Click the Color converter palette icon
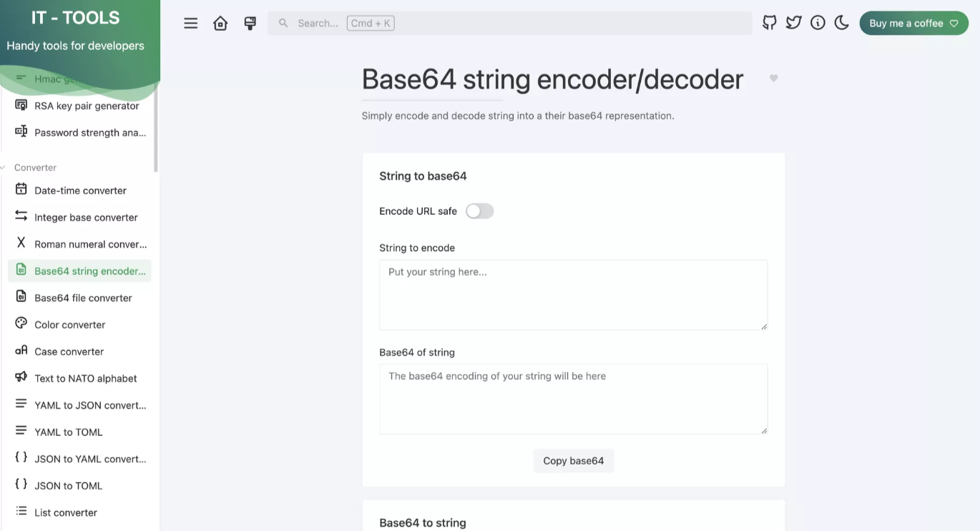Screen dimensions: 980x531 (x=21, y=323)
